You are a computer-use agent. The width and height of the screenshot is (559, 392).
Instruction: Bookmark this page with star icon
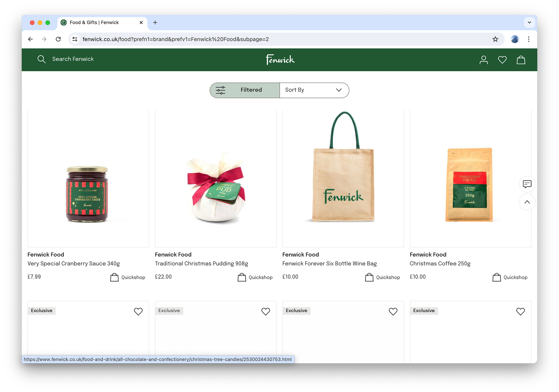[495, 39]
